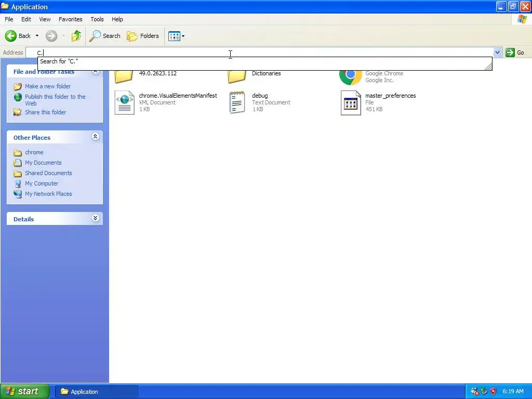Click Share this folder link
The width and height of the screenshot is (532, 399).
(x=46, y=112)
